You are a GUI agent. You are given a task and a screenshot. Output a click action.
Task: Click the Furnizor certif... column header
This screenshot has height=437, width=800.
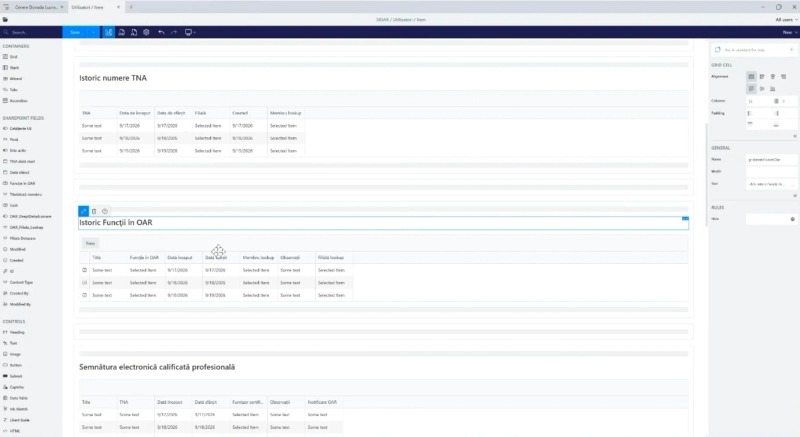[x=247, y=402]
